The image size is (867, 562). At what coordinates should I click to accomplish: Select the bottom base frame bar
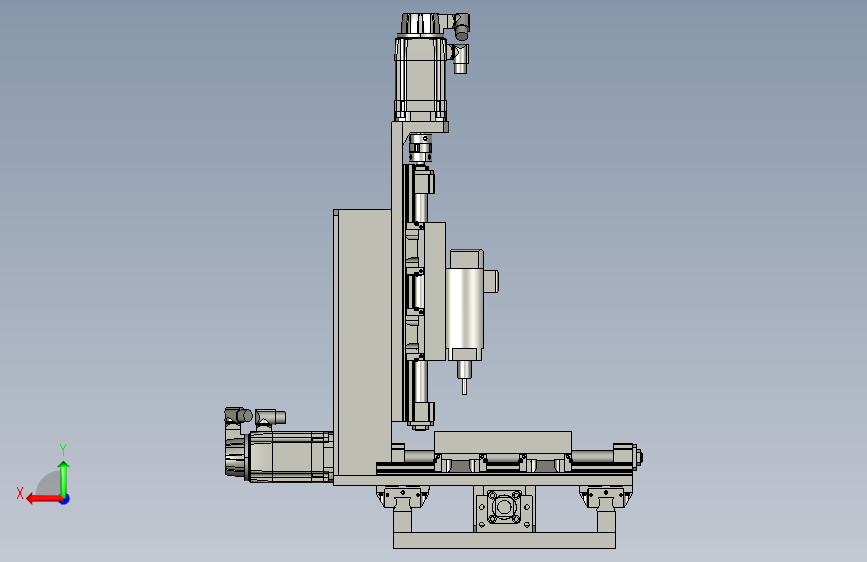504,540
